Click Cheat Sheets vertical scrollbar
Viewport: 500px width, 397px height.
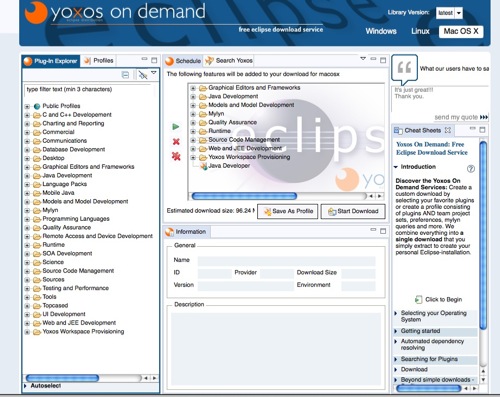(x=483, y=235)
